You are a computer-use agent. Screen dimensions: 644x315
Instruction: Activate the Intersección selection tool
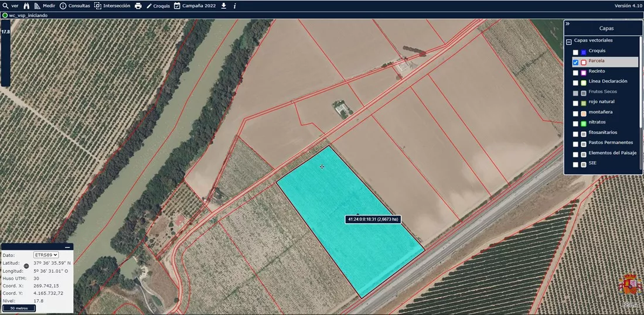pyautogui.click(x=112, y=6)
